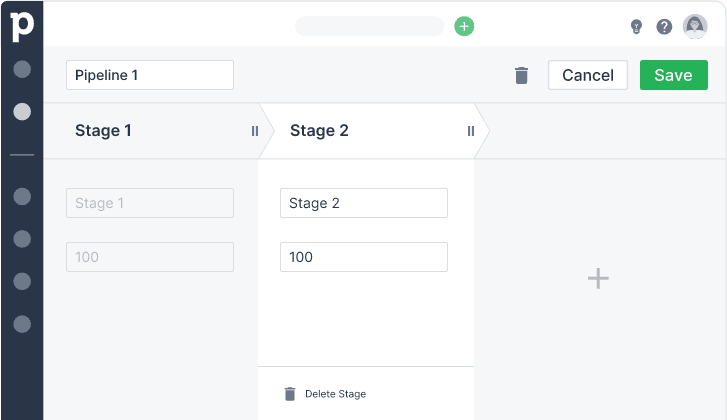
Task: Click the Delete Stage link
Action: point(335,394)
